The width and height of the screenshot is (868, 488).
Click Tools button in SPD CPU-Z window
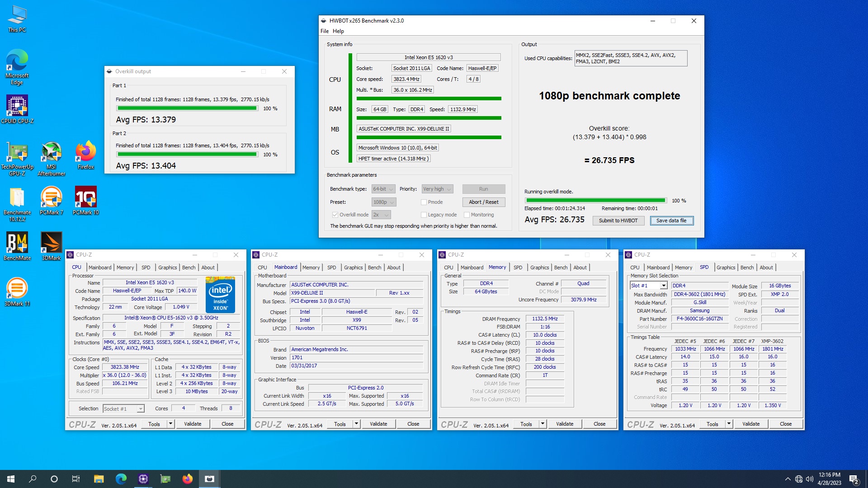(x=712, y=424)
